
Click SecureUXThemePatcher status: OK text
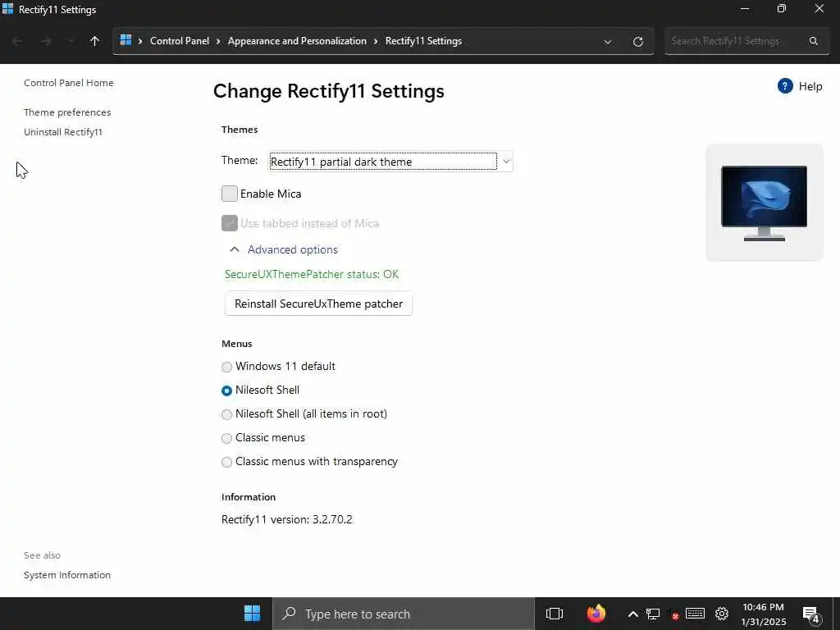point(311,274)
